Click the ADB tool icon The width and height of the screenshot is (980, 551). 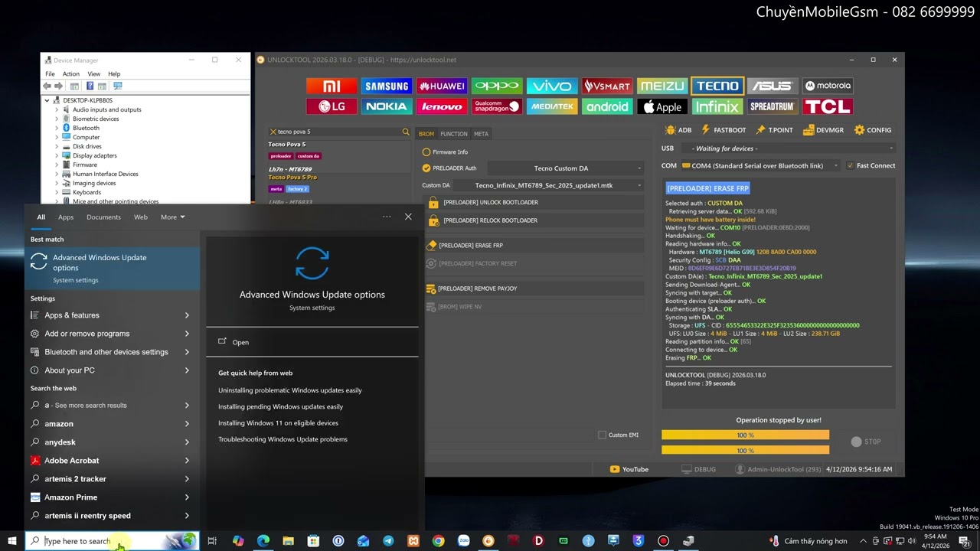(678, 130)
